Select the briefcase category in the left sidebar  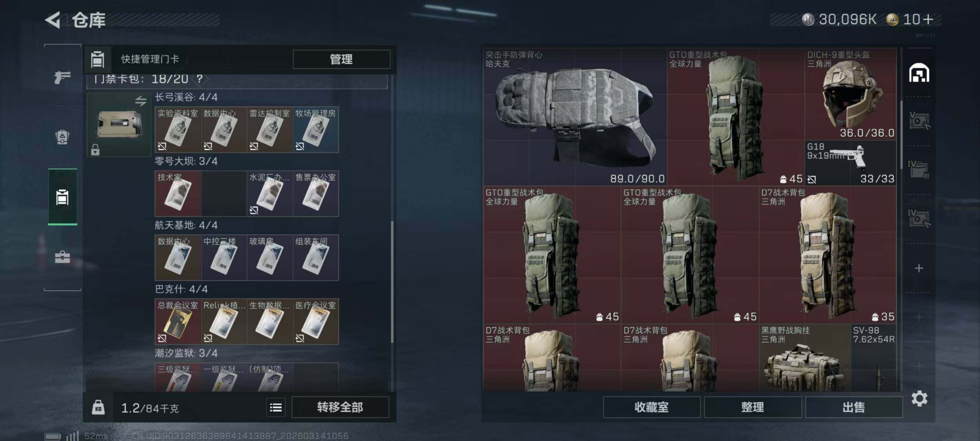click(x=62, y=257)
